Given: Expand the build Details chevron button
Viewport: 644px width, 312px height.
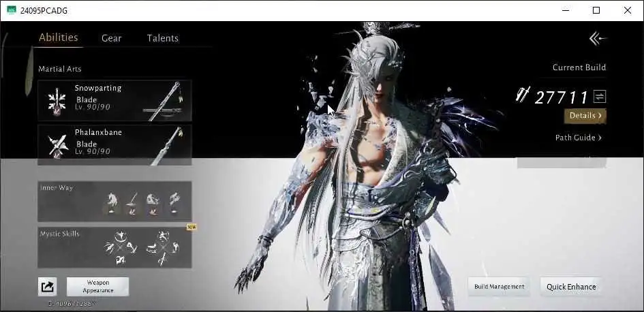Looking at the screenshot, I should click(585, 116).
